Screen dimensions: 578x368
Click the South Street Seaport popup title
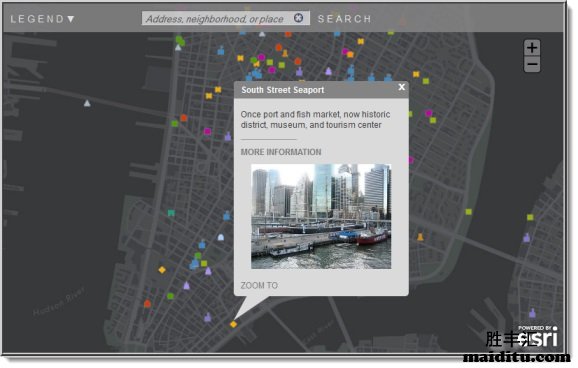click(283, 90)
